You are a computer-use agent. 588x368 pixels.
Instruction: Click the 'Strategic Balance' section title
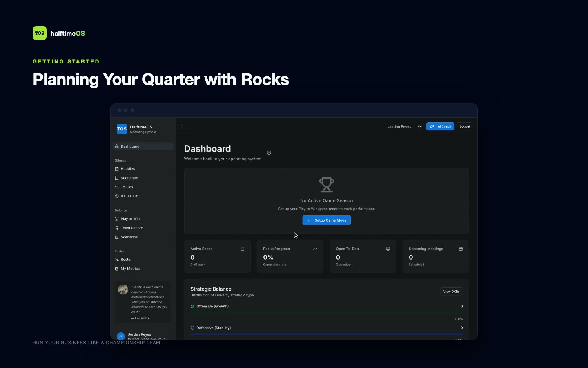[x=211, y=289]
